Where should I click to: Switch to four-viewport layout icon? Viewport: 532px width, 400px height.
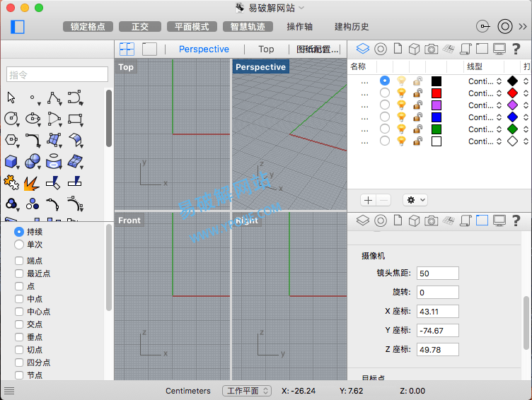127,49
